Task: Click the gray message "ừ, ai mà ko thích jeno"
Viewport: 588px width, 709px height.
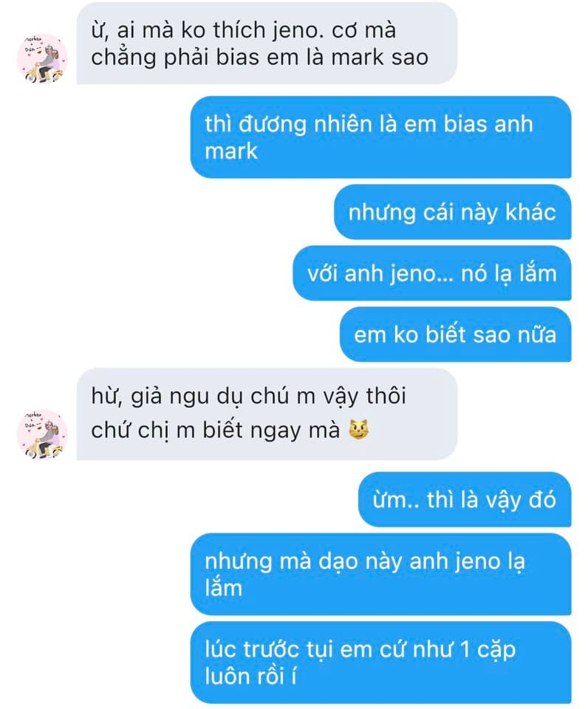Action: click(x=267, y=44)
